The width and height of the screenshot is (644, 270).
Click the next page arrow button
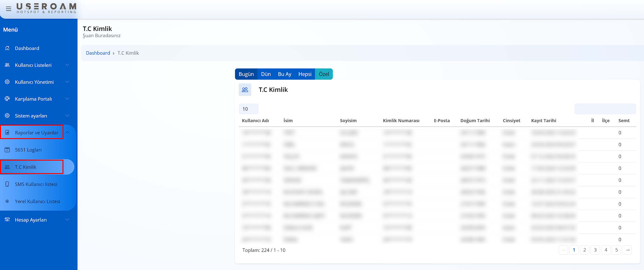coord(627,250)
